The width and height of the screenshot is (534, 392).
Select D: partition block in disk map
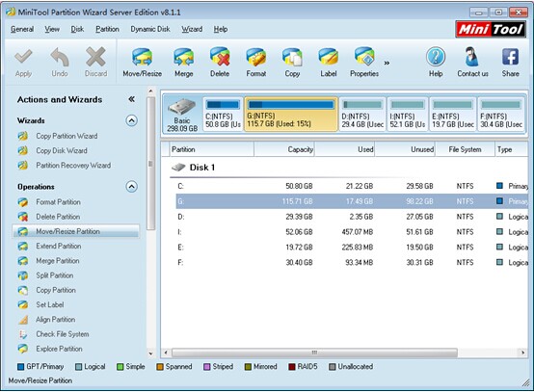362,115
